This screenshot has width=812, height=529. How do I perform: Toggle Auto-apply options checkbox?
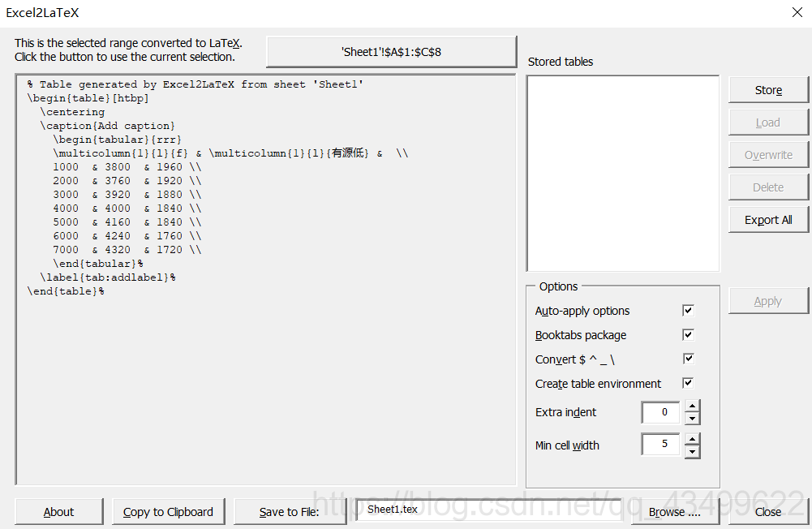point(688,311)
